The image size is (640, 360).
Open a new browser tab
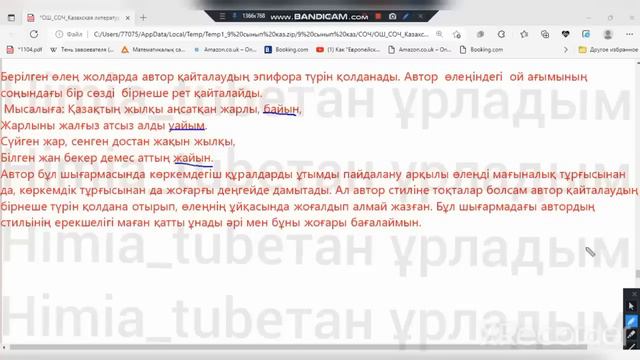click(x=143, y=18)
